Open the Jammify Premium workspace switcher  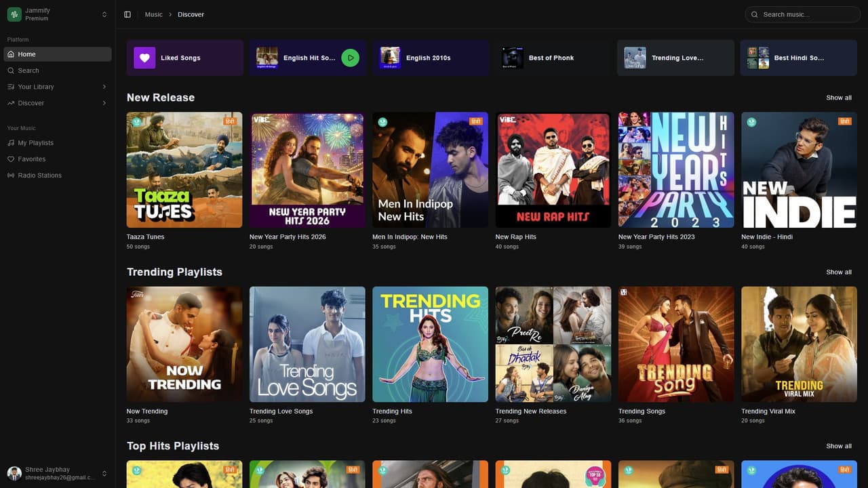point(104,14)
